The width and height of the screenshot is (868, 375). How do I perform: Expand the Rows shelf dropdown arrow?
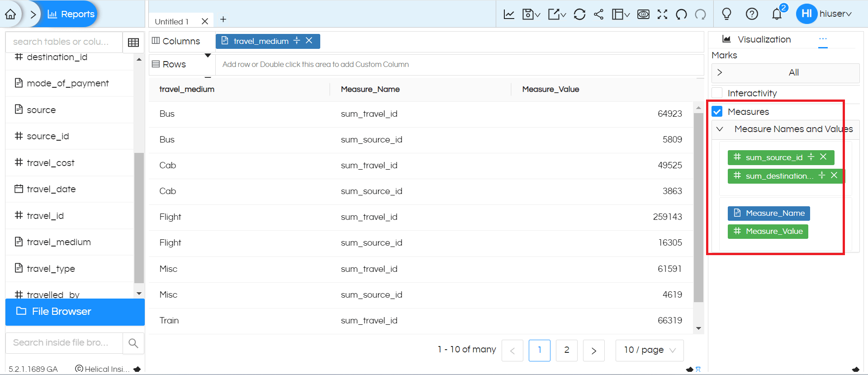click(x=208, y=56)
